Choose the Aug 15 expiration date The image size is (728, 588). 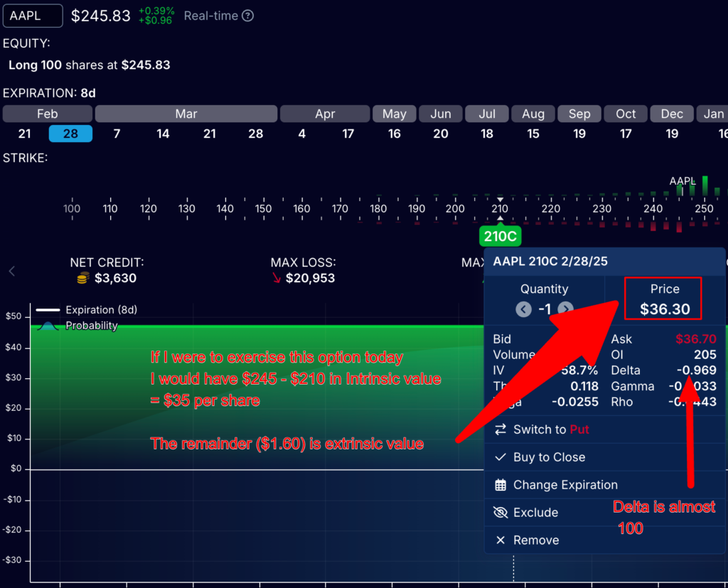[x=533, y=134]
